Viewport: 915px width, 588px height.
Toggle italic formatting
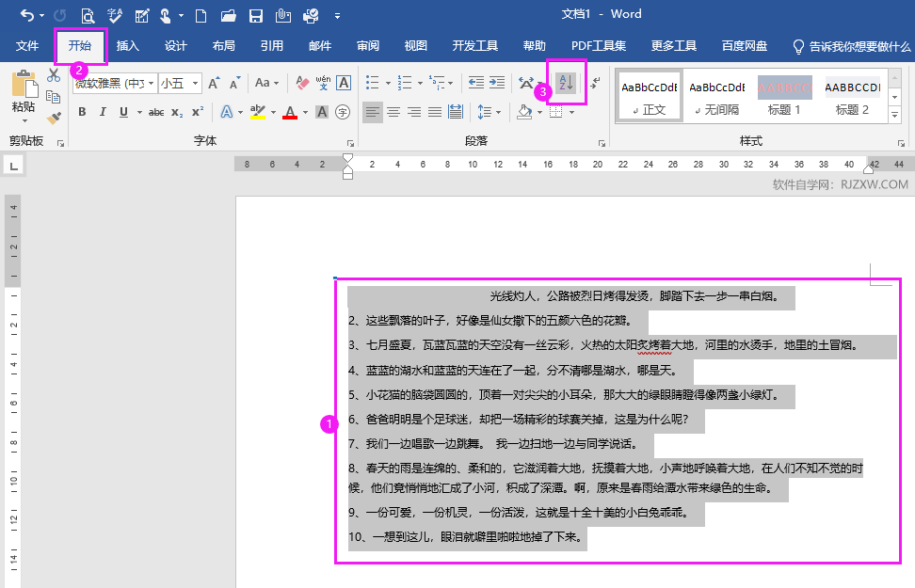pos(103,109)
